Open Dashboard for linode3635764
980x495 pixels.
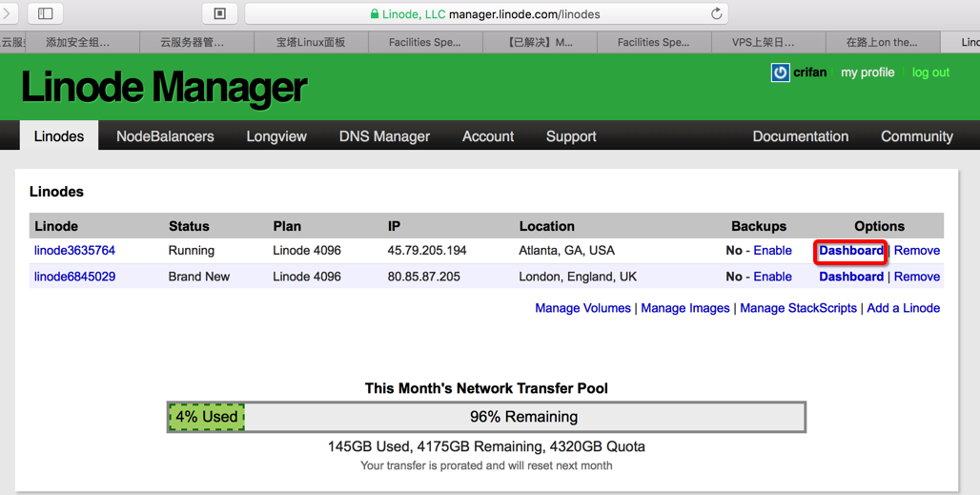(x=851, y=251)
